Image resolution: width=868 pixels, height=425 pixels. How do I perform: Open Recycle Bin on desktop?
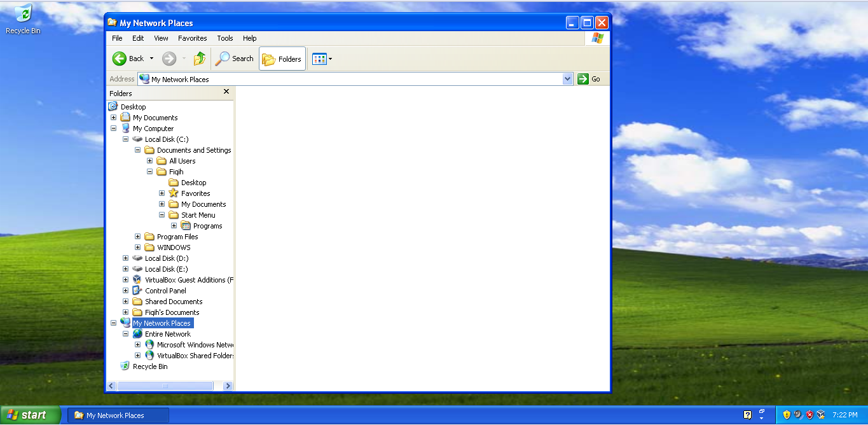point(23,18)
